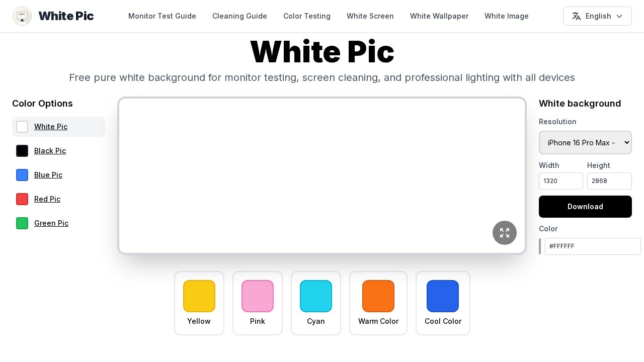Go to the Color Testing page

tap(307, 16)
